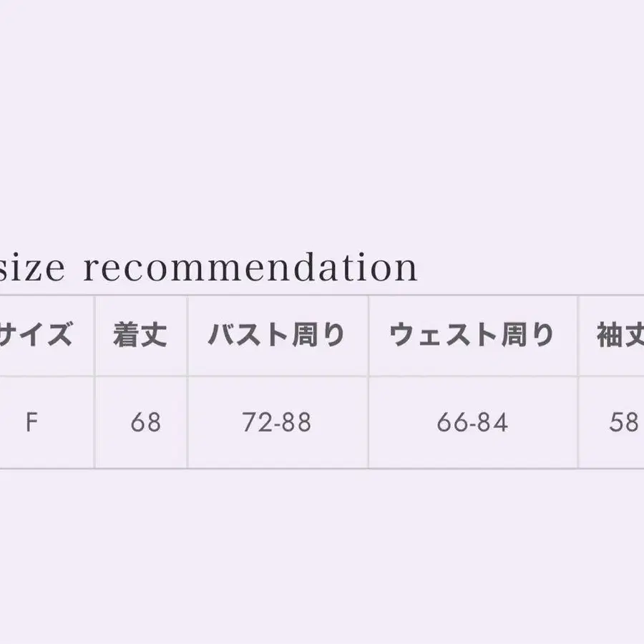The height and width of the screenshot is (644, 644).
Task: Select the 66-84 waist measurement cell
Action: (472, 423)
